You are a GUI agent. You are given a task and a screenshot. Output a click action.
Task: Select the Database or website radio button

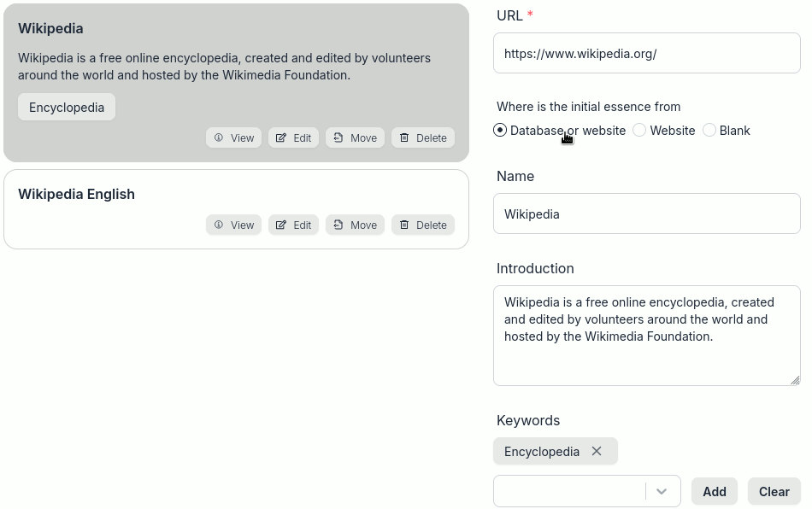click(498, 130)
